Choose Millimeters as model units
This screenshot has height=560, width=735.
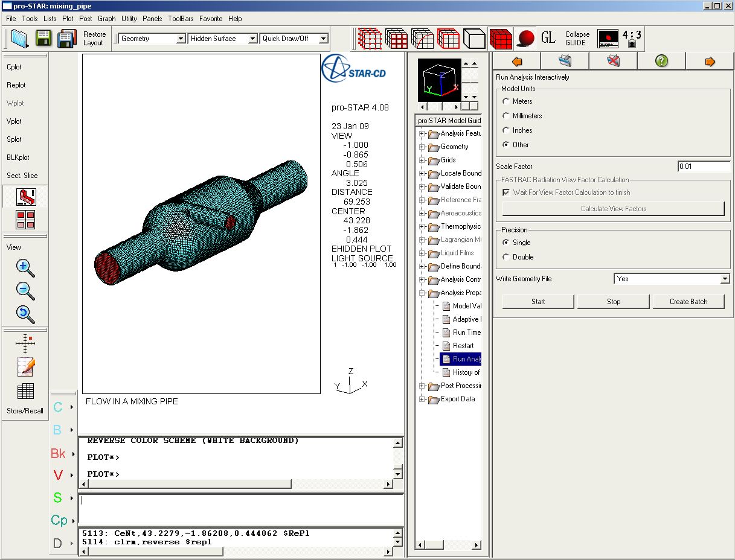click(506, 116)
